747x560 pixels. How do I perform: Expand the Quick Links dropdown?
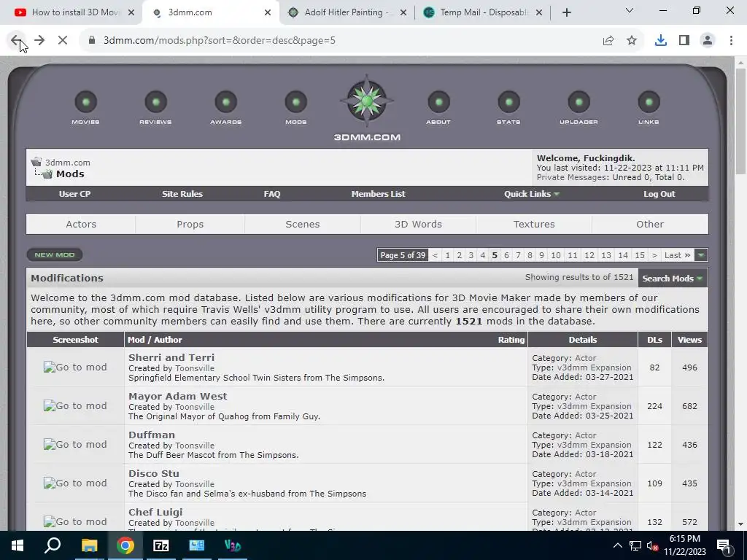[x=532, y=194]
